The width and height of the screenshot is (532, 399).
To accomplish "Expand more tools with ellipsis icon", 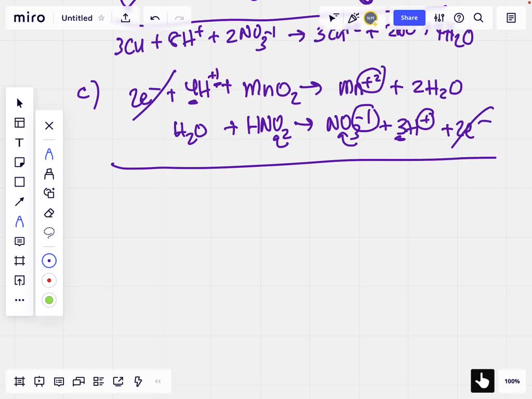I will coord(19,300).
